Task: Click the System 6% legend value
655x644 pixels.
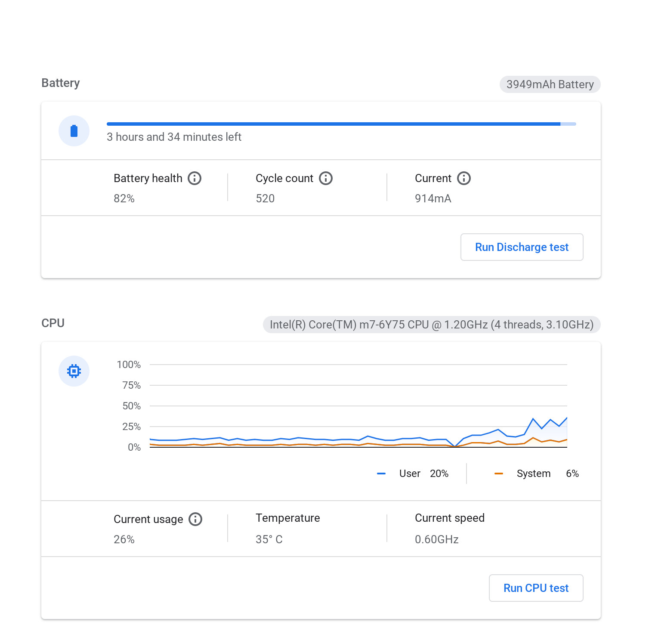Action: pyautogui.click(x=572, y=474)
